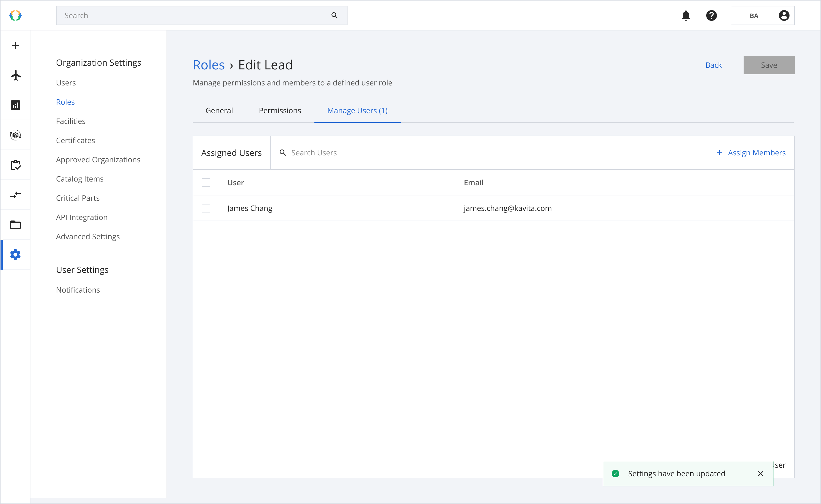This screenshot has width=821, height=504.
Task: Click james.chang@kavita.com email cell
Action: click(x=507, y=208)
